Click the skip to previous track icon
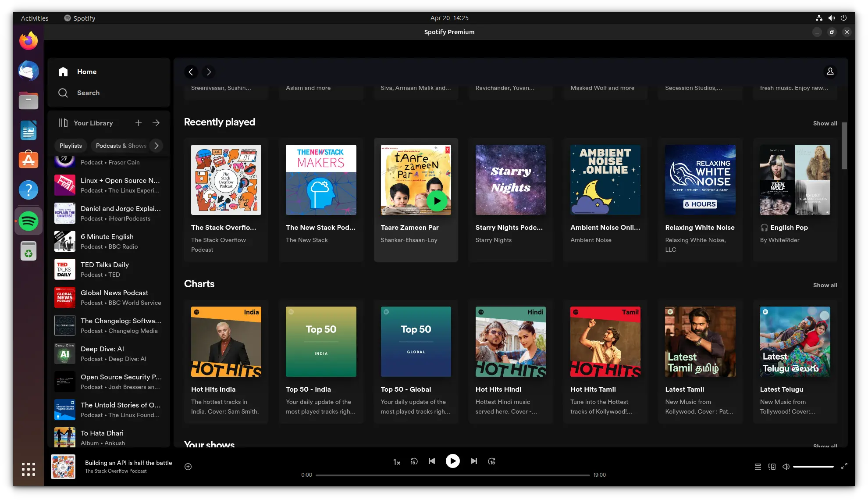Screen dimensions: 868x500 tap(432, 461)
